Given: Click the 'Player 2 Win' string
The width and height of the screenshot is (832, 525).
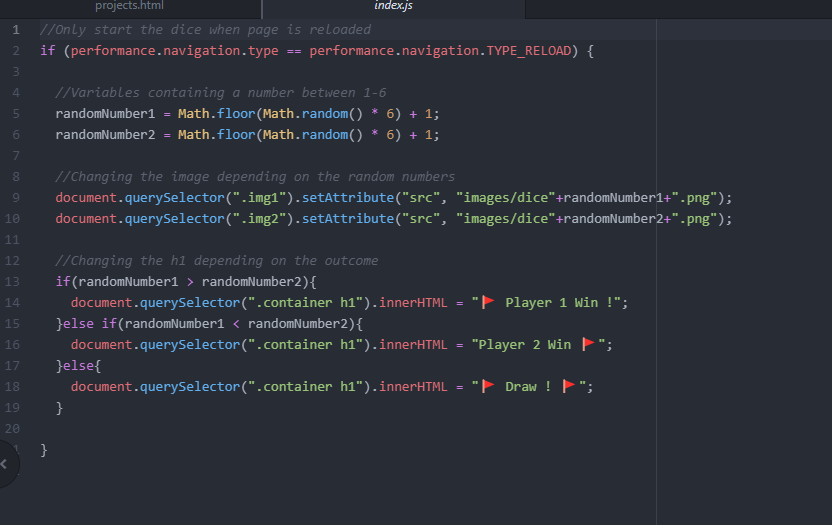Looking at the screenshot, I should 524,345.
